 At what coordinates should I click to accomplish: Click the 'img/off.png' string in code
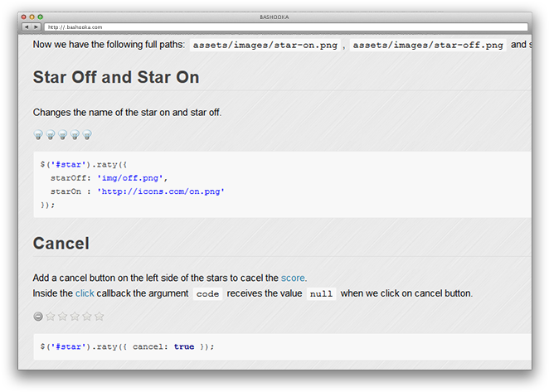point(130,178)
